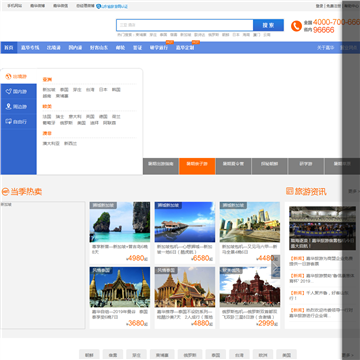Screen dimensions: 360x360
Task: Open the group photo news thumbnail
Action: [322, 228]
